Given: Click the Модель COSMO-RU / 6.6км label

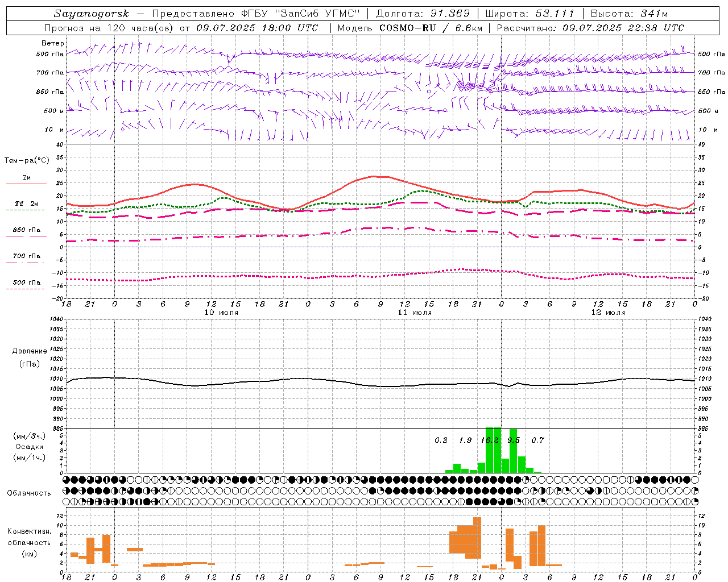Looking at the screenshot, I should point(410,28).
